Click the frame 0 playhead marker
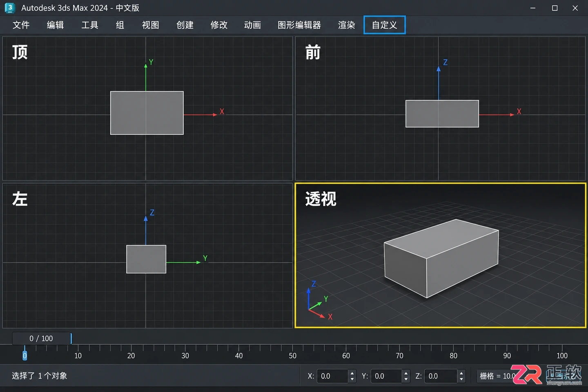Screen dimensions: 588x392 24,355
